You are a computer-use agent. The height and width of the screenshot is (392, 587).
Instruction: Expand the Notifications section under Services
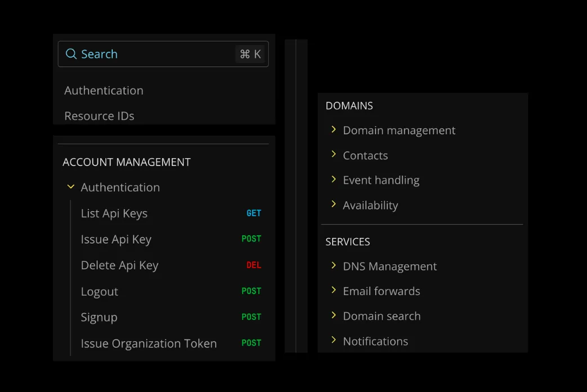376,341
